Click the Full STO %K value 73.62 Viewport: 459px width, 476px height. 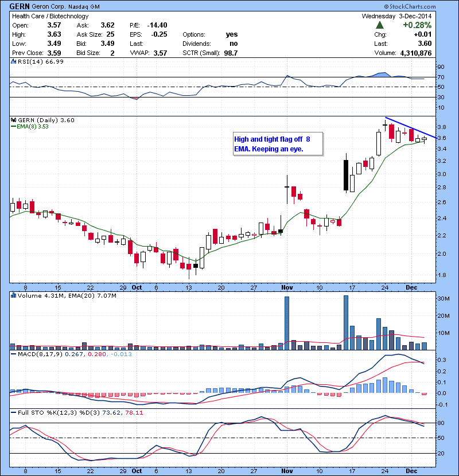coord(111,412)
